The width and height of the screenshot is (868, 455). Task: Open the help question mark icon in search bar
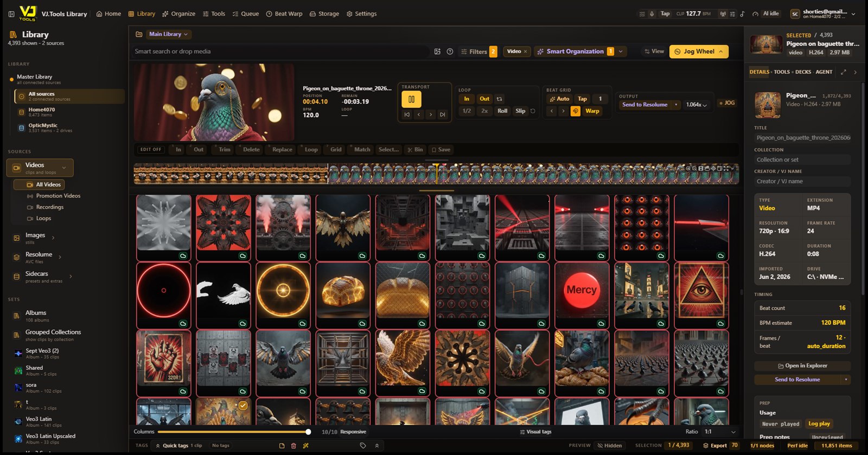tap(450, 52)
